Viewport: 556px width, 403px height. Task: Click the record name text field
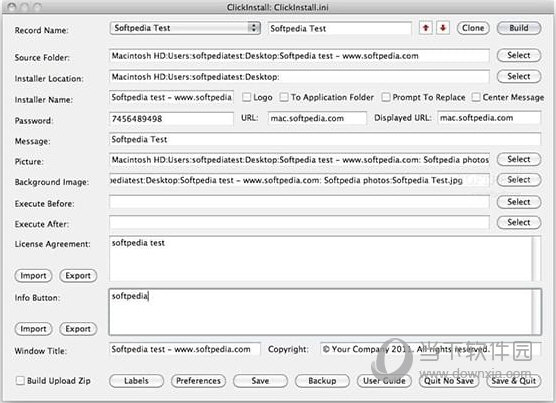pyautogui.click(x=340, y=28)
